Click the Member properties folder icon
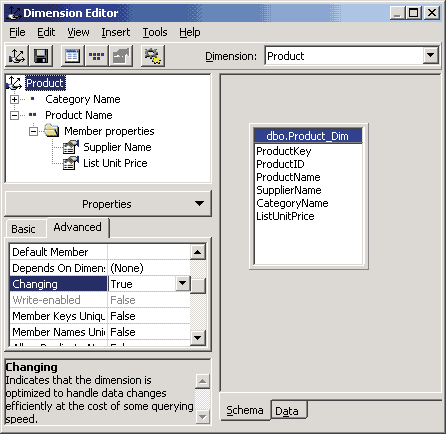This screenshot has width=446, height=434. (x=52, y=131)
